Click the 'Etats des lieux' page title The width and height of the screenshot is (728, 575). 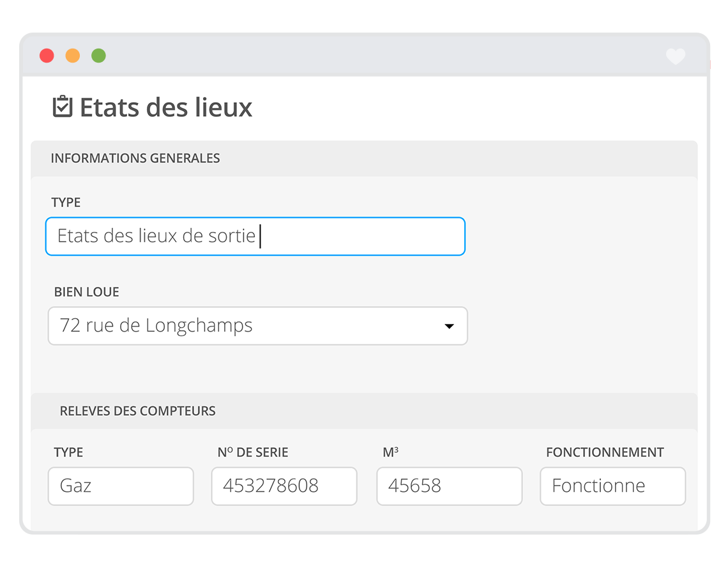click(x=166, y=107)
